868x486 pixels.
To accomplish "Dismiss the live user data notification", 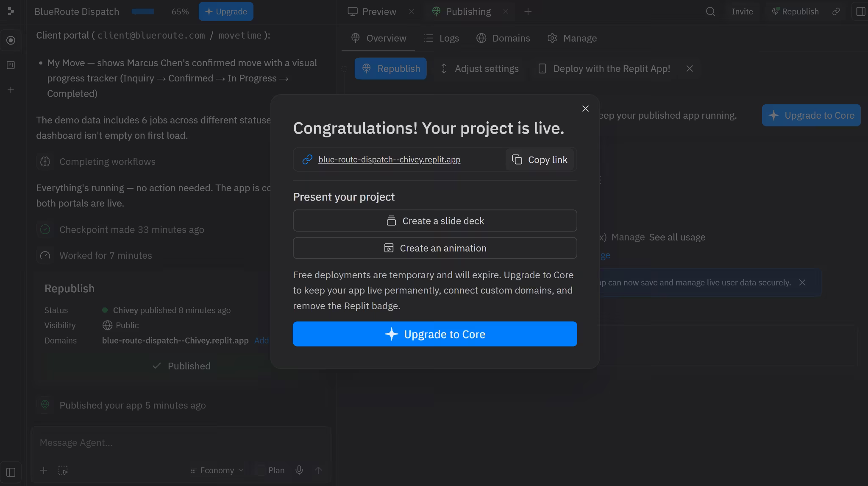I will tap(802, 282).
